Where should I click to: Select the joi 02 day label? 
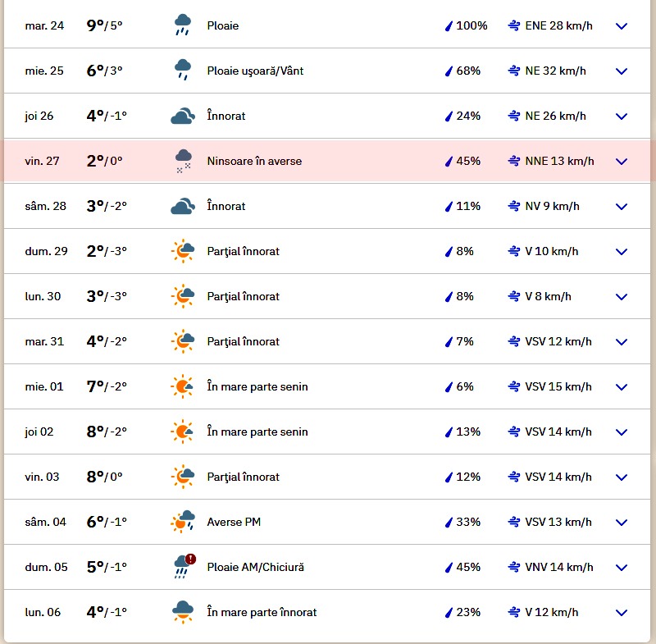[39, 432]
